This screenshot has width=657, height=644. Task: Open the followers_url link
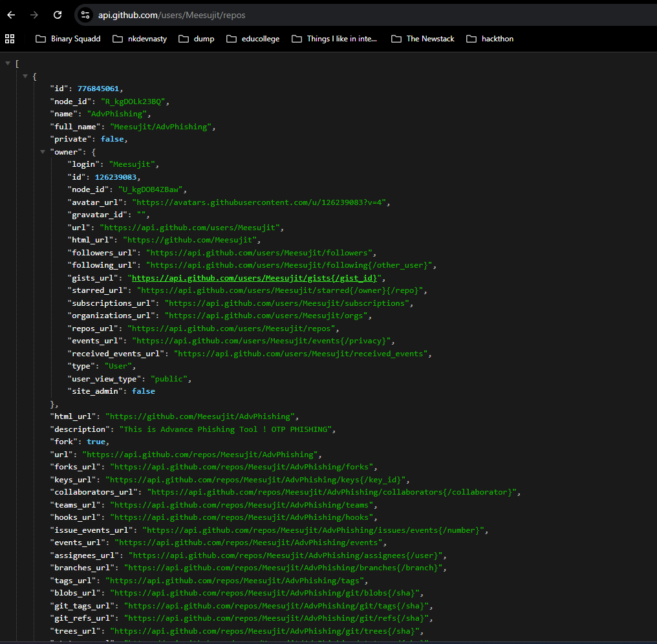259,253
